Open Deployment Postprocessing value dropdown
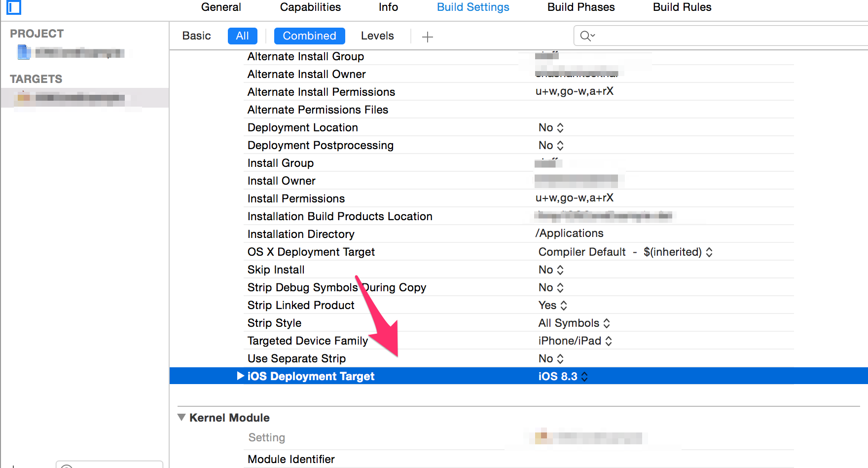 tap(551, 146)
